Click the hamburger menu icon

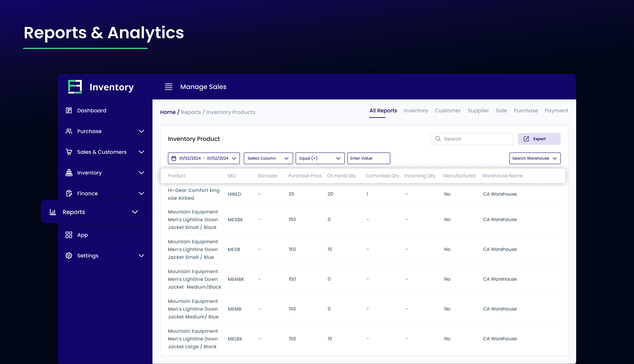169,87
